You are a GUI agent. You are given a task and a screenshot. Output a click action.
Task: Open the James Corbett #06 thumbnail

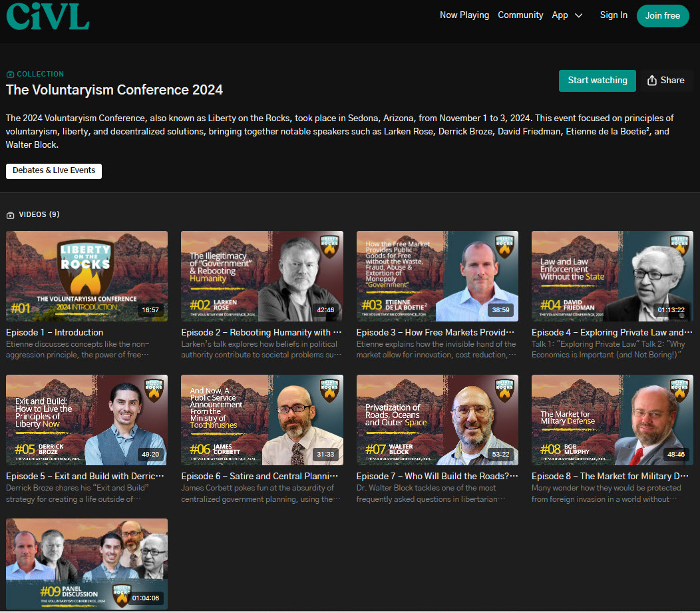[262, 420]
